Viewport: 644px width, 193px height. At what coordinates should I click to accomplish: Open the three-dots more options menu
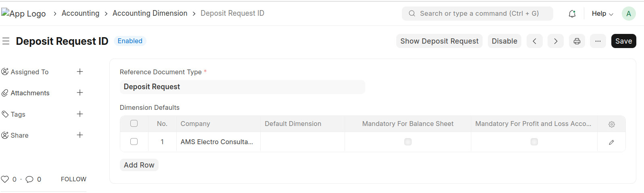point(598,41)
